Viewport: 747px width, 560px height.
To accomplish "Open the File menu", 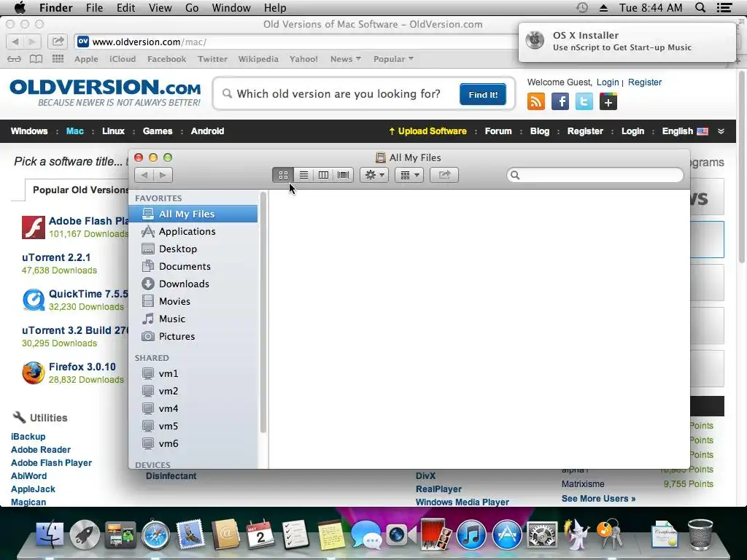I will [94, 8].
